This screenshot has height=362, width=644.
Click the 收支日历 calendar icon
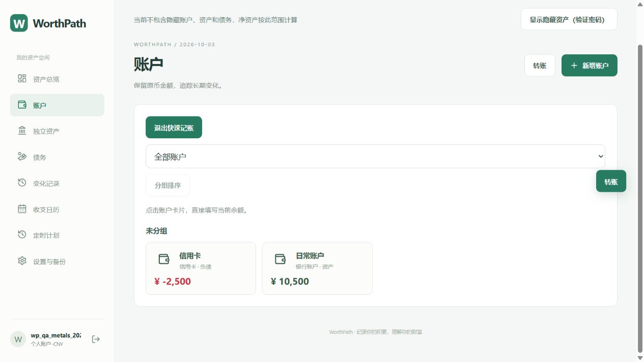coord(22,209)
